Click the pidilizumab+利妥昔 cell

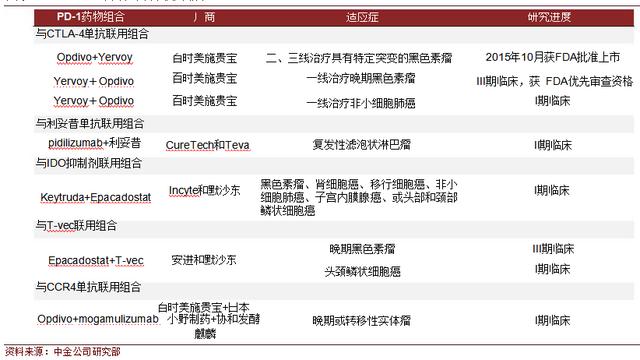tap(95, 143)
